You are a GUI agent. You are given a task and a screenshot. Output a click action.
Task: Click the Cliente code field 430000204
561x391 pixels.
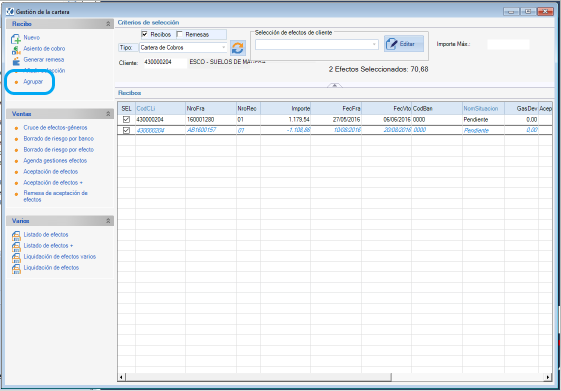(x=165, y=62)
